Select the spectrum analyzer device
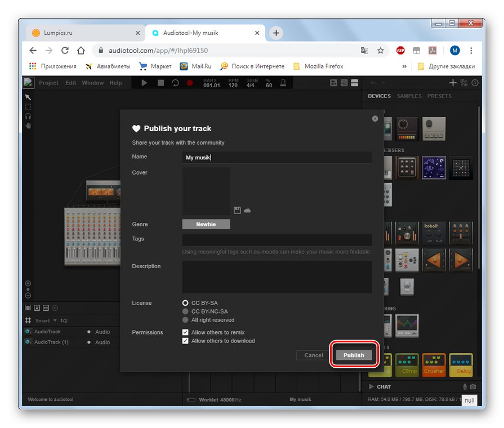The width and height of the screenshot is (504, 428). pyautogui.click(x=407, y=326)
